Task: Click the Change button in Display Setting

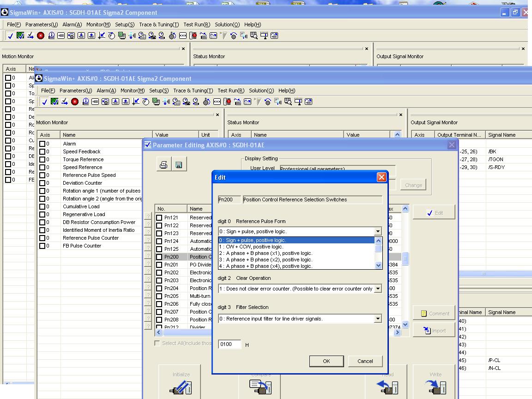Action: pos(413,185)
